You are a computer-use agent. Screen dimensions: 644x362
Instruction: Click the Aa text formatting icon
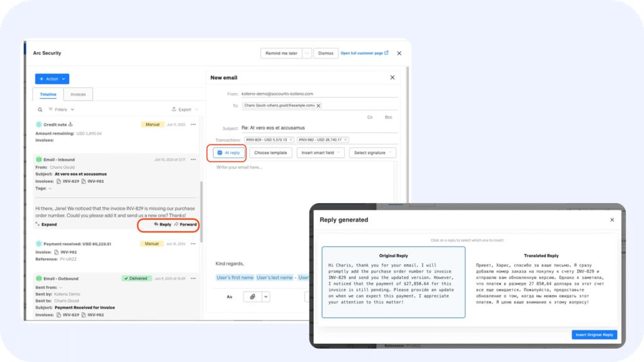(x=230, y=297)
